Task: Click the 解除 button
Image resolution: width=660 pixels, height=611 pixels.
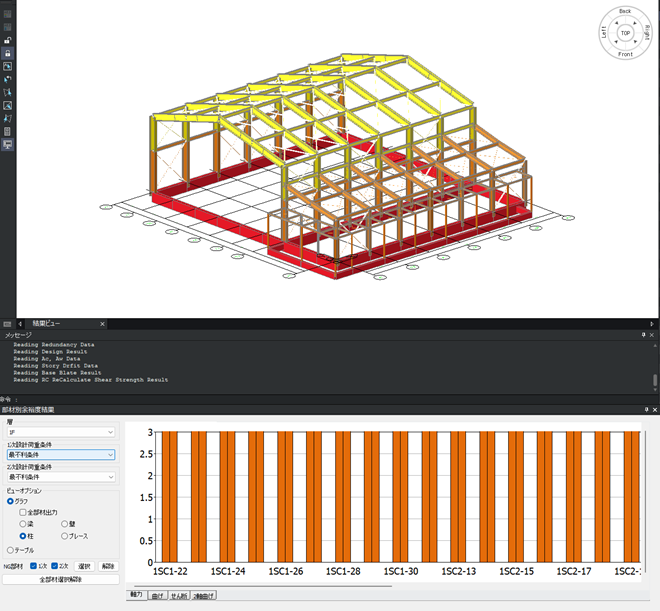Action: (108, 566)
